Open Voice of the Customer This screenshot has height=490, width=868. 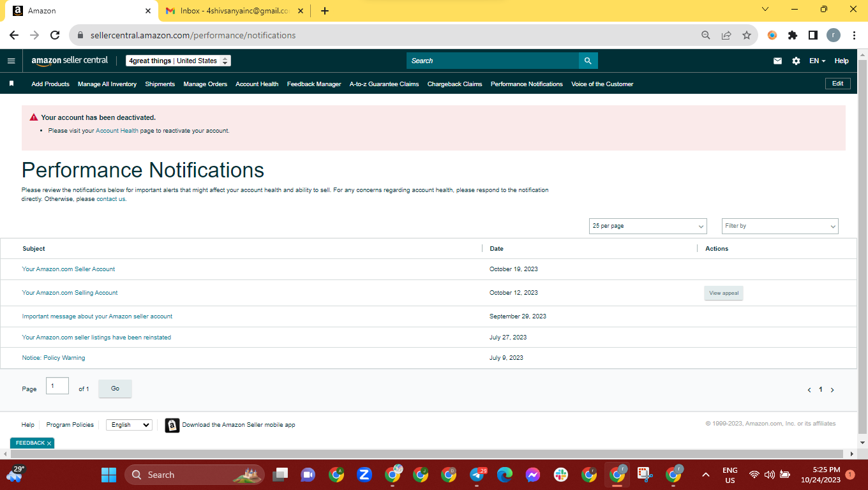(602, 84)
